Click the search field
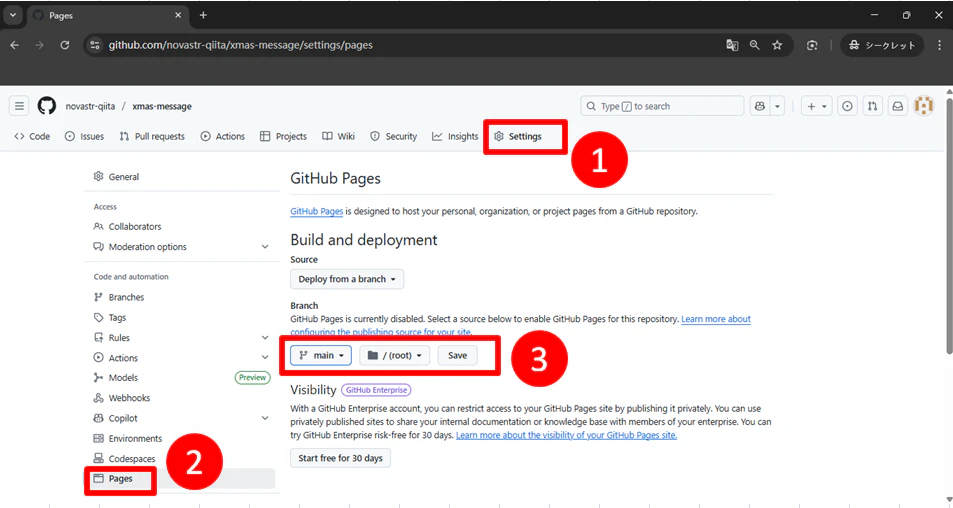 tap(662, 106)
